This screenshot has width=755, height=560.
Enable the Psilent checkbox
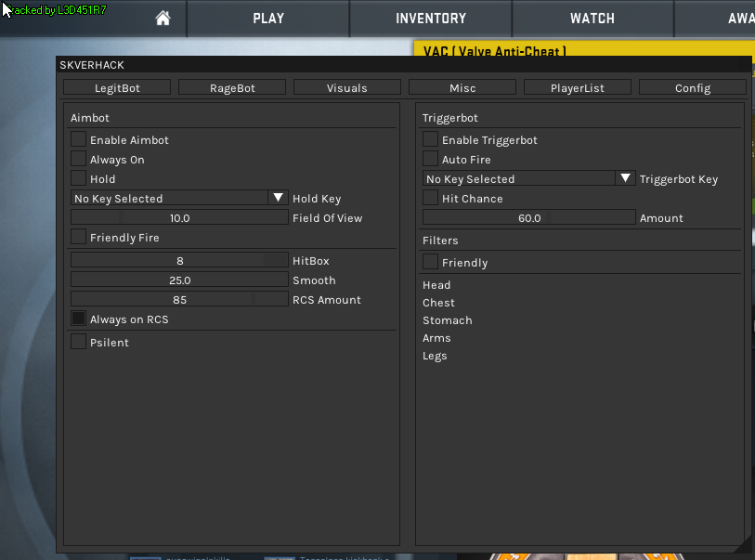tap(79, 342)
